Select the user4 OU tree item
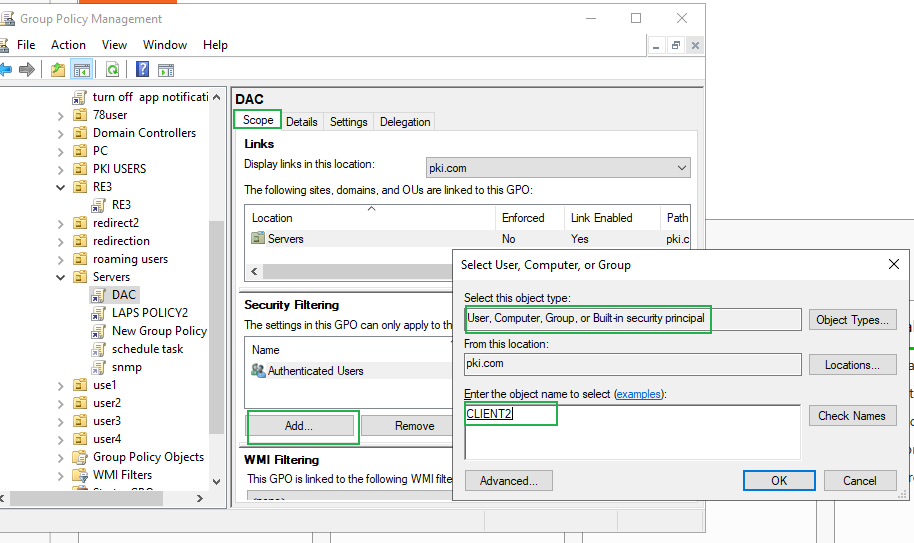 (107, 439)
